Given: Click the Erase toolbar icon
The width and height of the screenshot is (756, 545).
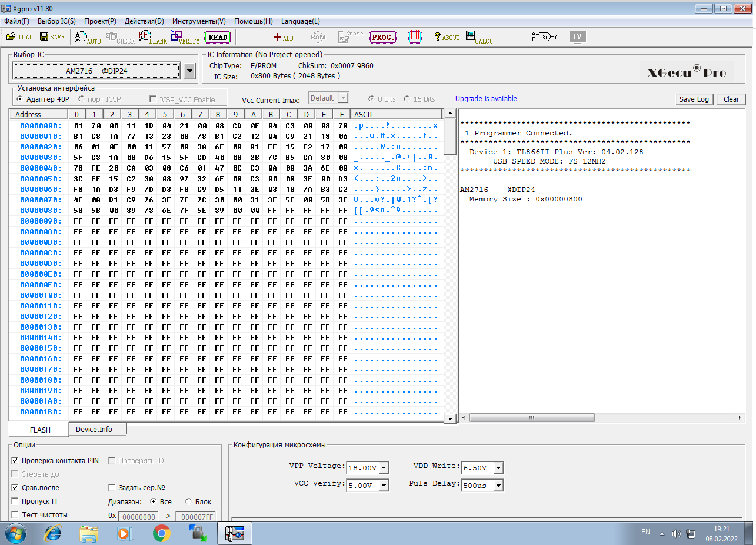Looking at the screenshot, I should pyautogui.click(x=351, y=37).
